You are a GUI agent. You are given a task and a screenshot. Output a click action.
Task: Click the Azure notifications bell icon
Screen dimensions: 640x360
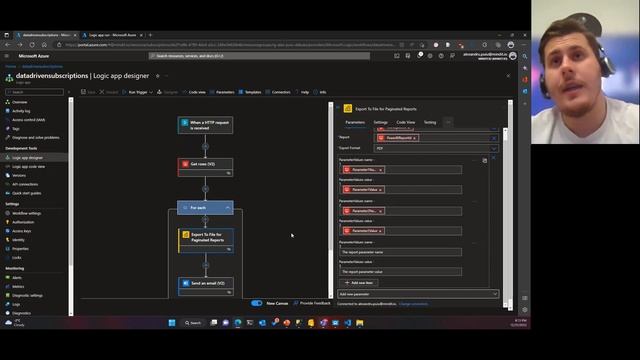click(x=419, y=56)
